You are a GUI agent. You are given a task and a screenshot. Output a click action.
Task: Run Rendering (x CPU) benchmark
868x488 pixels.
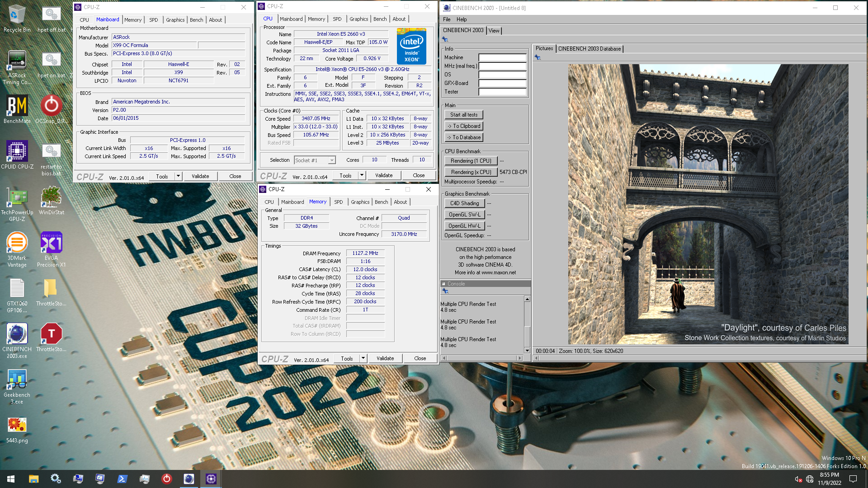(x=471, y=172)
